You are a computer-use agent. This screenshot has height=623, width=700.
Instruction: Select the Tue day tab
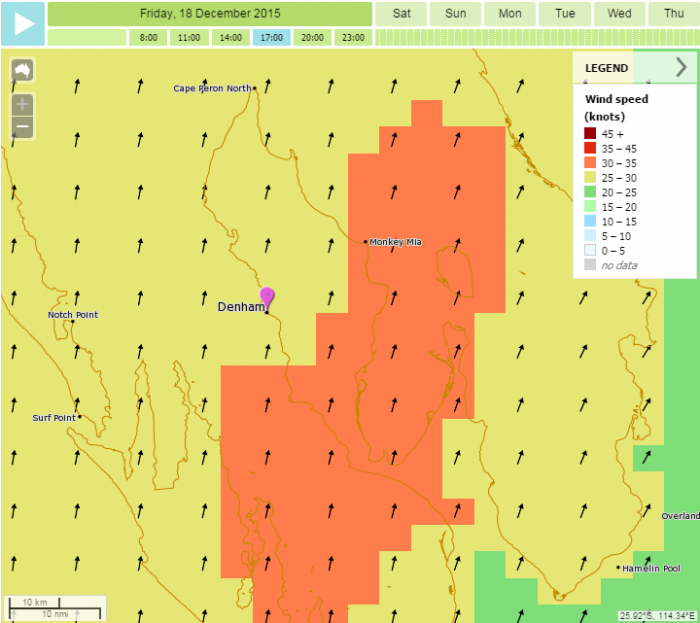click(x=565, y=13)
